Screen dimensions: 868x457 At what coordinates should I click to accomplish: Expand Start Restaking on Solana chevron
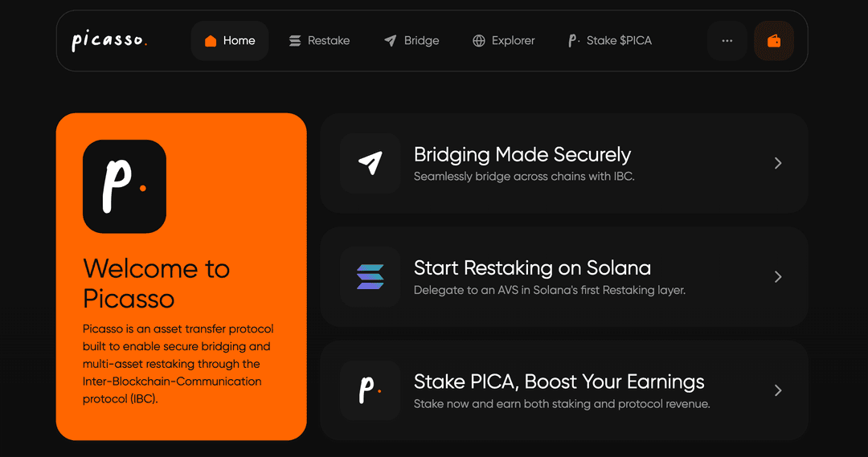777,277
